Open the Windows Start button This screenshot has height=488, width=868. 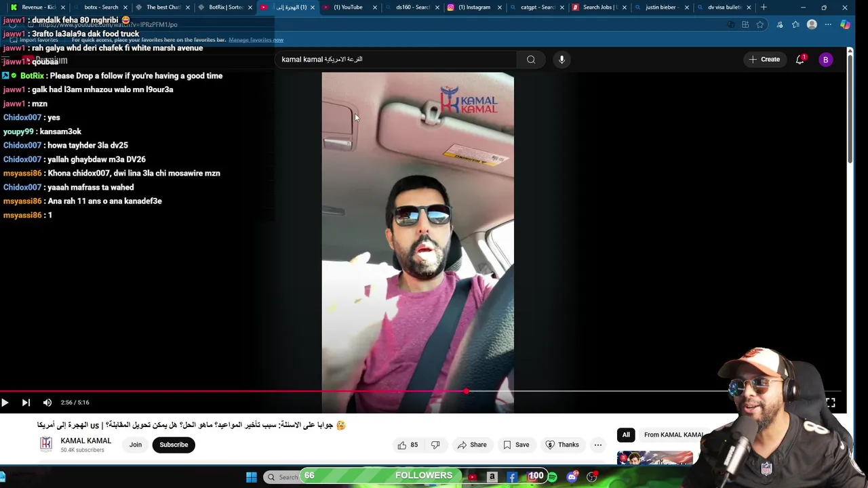click(x=252, y=477)
